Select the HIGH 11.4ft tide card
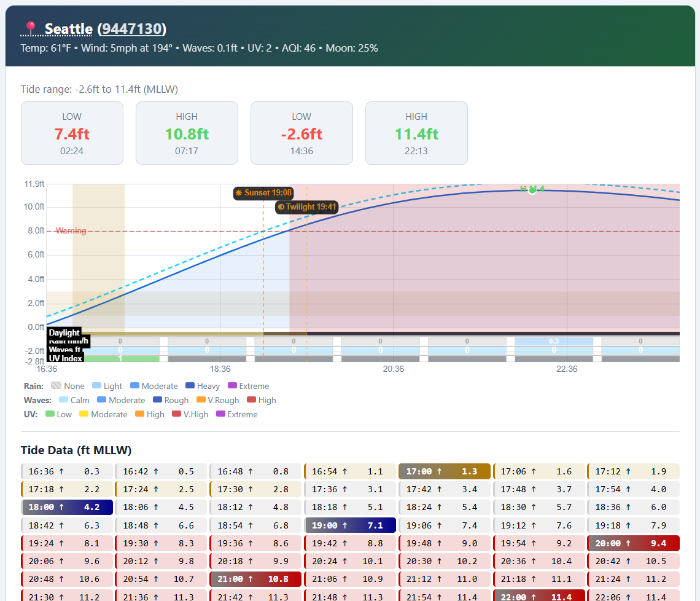The width and height of the screenshot is (700, 601). click(416, 133)
